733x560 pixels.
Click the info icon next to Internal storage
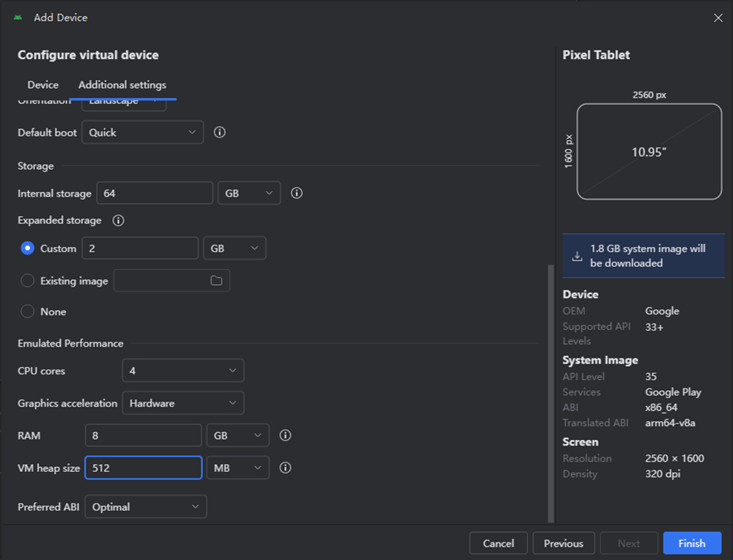(297, 194)
